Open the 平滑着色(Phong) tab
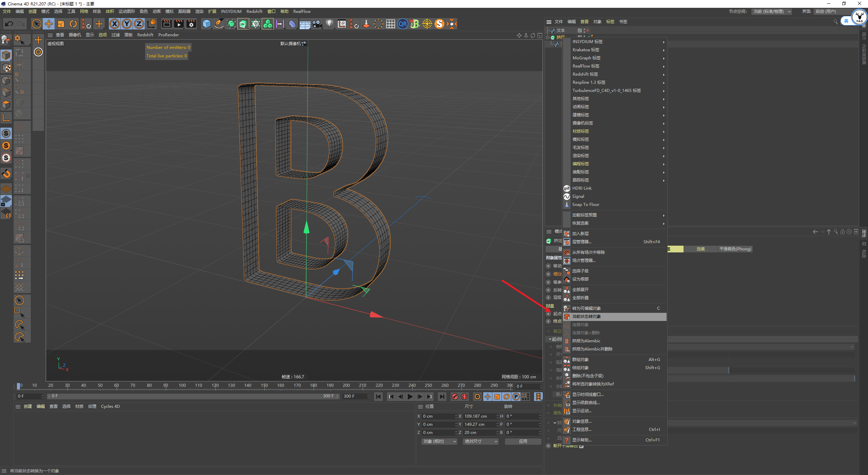The height and width of the screenshot is (475, 868). point(735,249)
